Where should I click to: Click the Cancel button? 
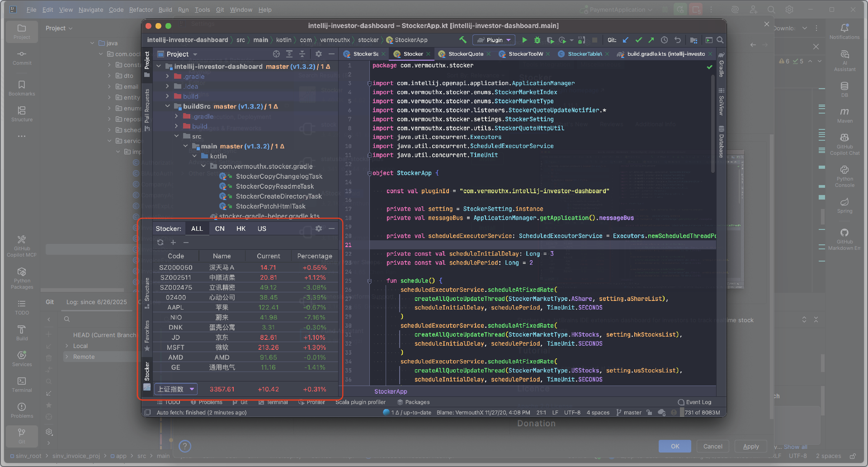pos(712,446)
